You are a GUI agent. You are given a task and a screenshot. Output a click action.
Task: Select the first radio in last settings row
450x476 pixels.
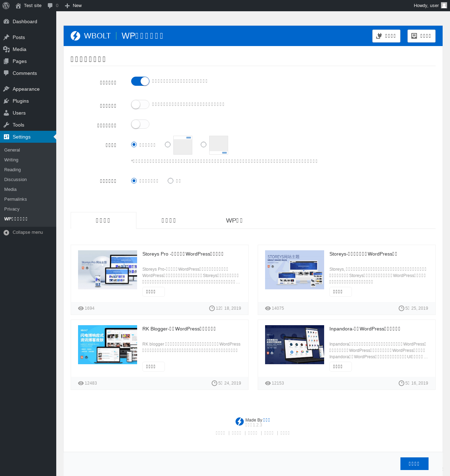tap(134, 181)
